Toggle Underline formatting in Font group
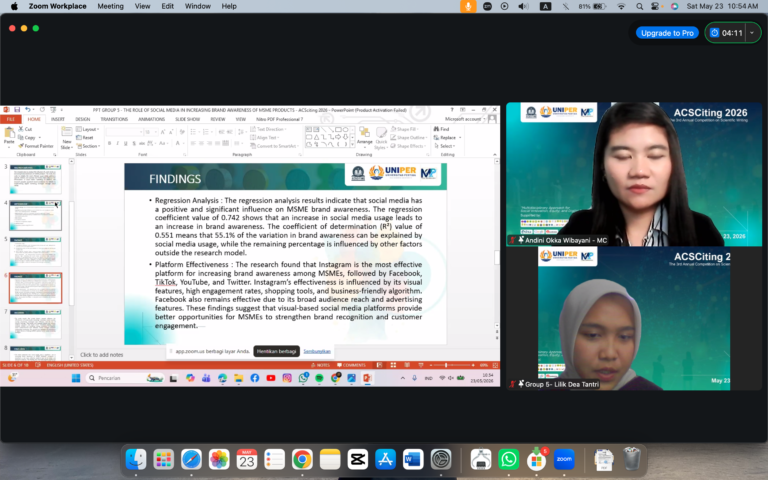 126,144
